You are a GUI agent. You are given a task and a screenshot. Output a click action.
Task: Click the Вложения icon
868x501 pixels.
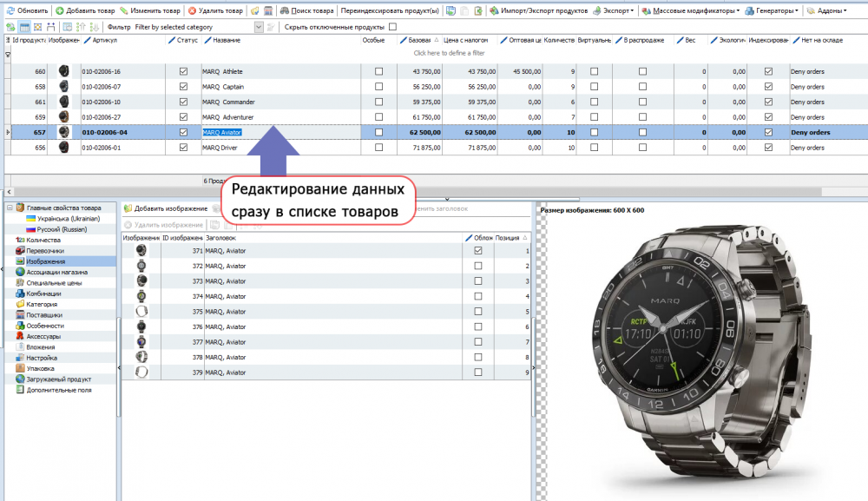pyautogui.click(x=20, y=346)
